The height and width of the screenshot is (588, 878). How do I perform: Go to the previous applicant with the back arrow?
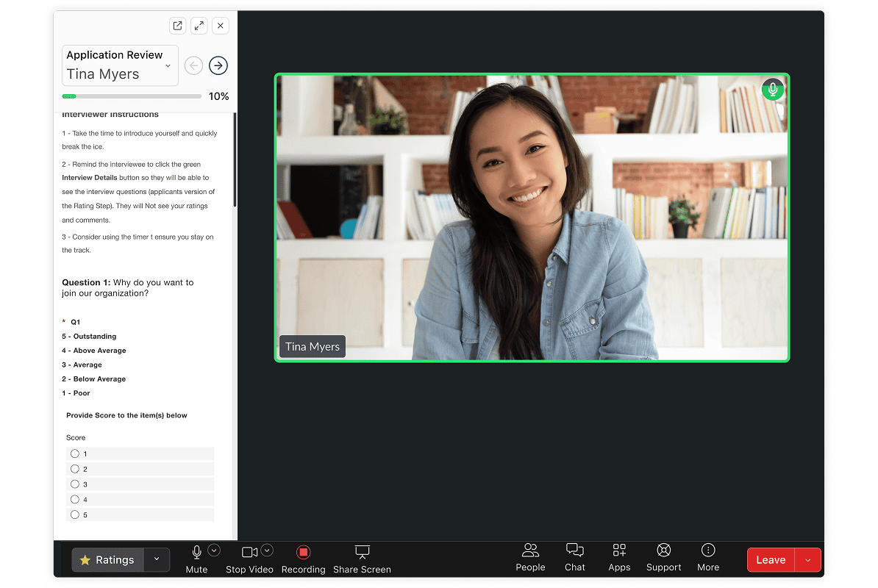click(193, 65)
